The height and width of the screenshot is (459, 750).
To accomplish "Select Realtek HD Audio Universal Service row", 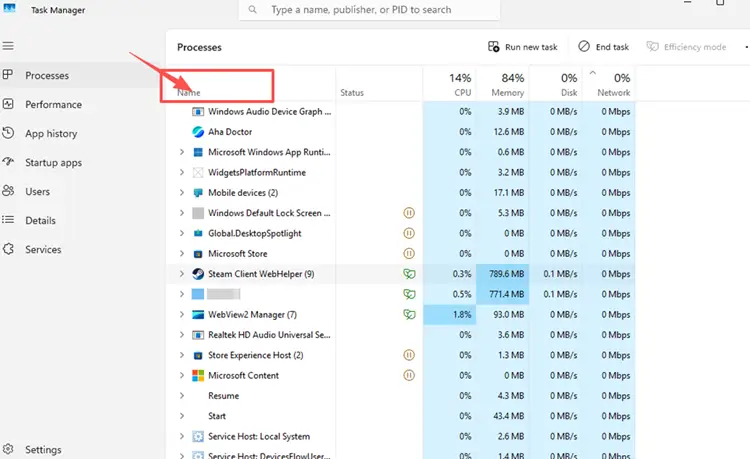I will pyautogui.click(x=400, y=335).
